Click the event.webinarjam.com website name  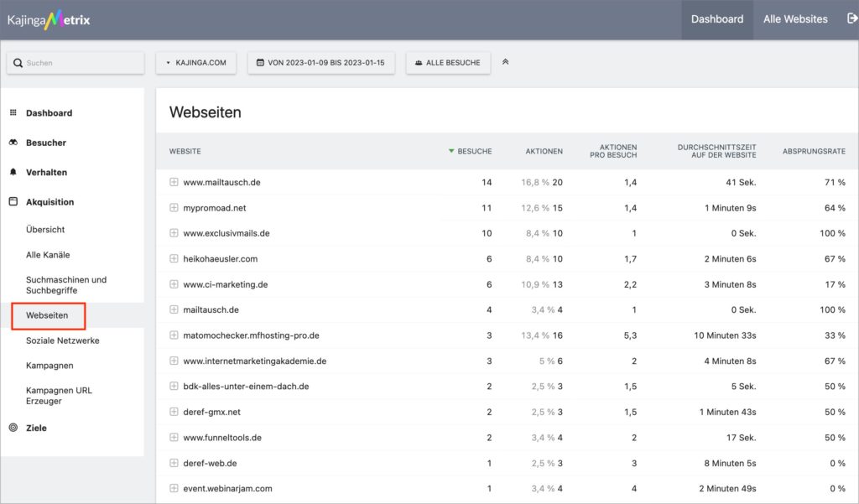coord(227,488)
